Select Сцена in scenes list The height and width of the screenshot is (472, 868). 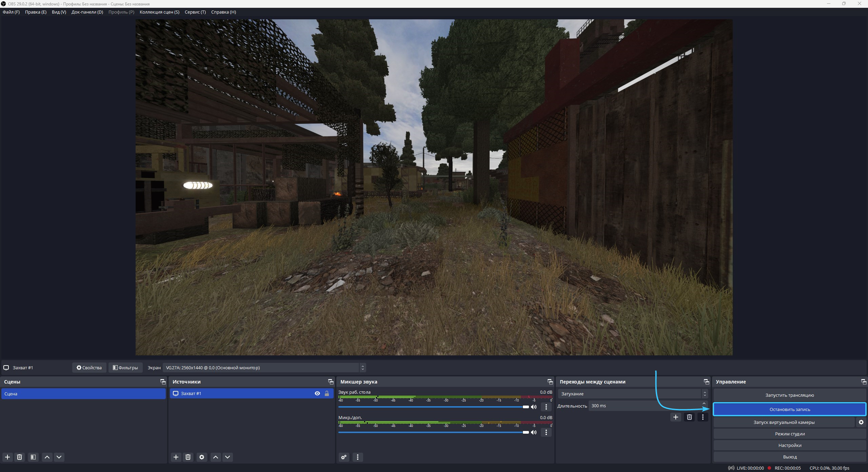83,394
